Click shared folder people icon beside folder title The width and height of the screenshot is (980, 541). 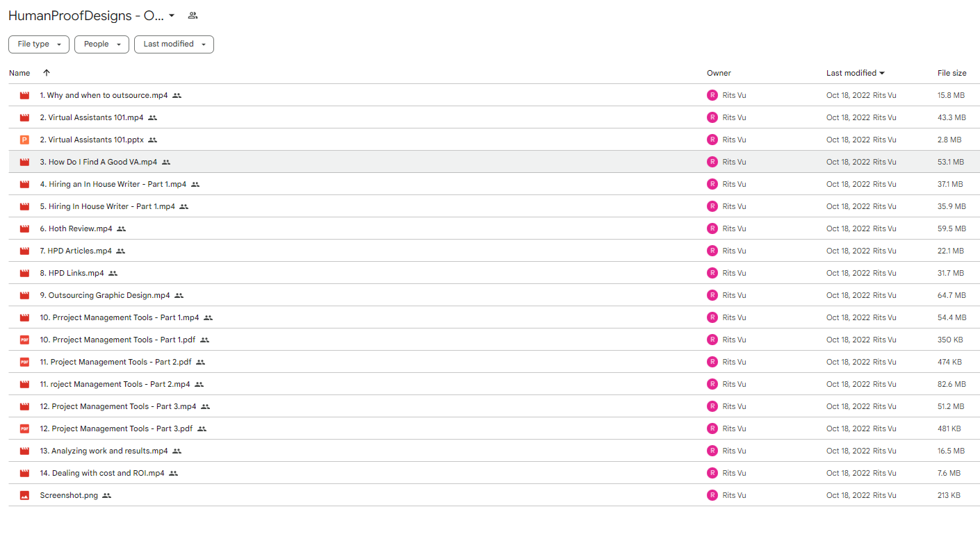pos(193,16)
